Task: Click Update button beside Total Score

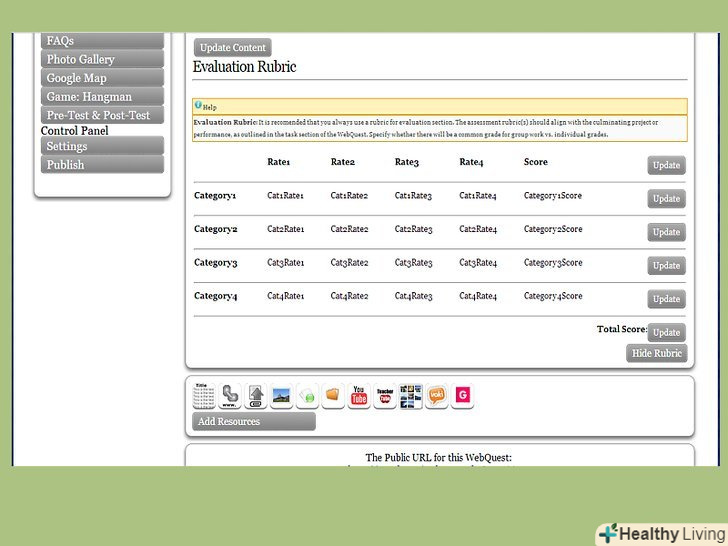Action: pyautogui.click(x=666, y=332)
